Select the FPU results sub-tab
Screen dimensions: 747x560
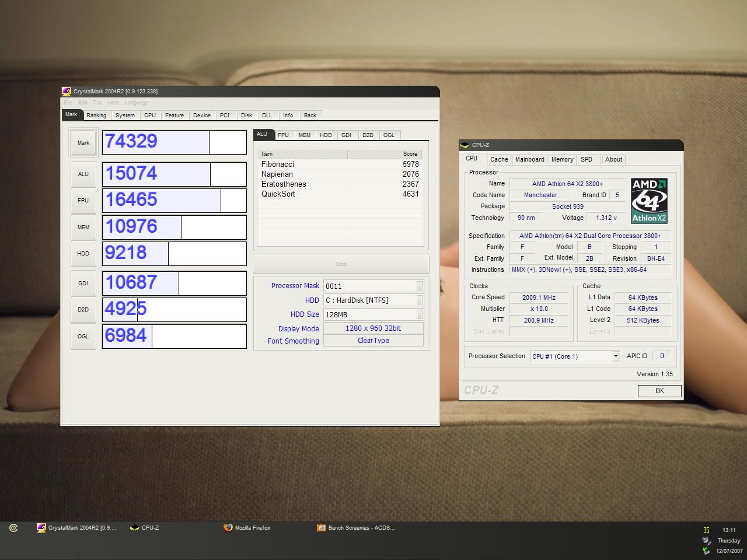[x=284, y=135]
